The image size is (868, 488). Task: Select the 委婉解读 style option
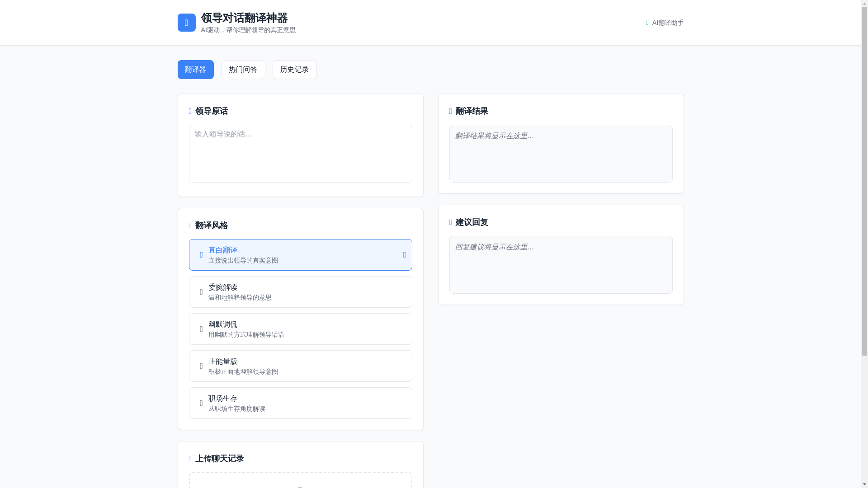pos(300,292)
